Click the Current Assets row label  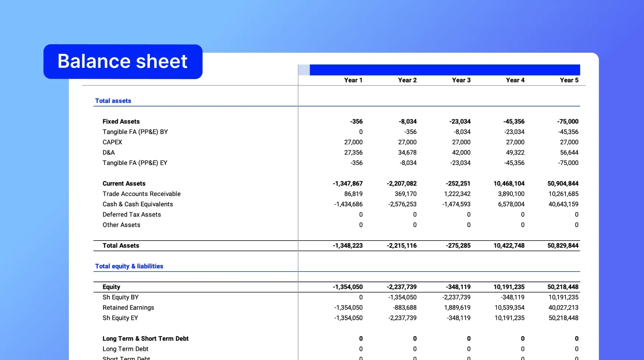click(124, 184)
